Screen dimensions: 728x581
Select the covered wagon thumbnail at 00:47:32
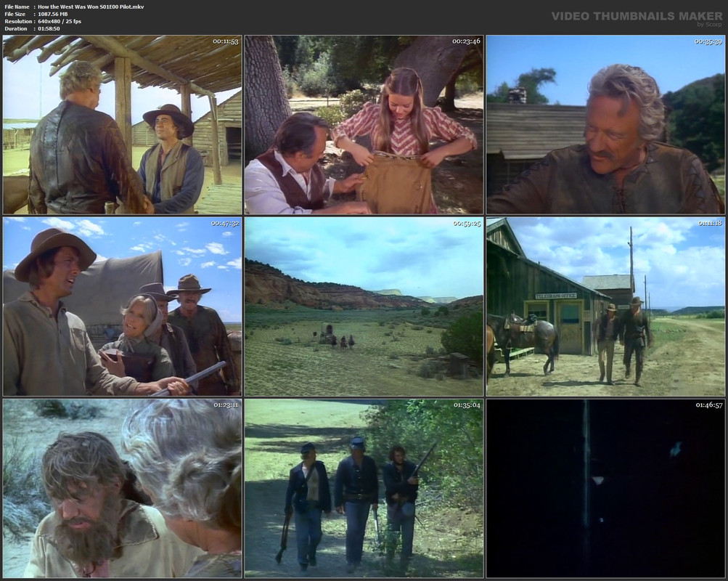coord(123,307)
